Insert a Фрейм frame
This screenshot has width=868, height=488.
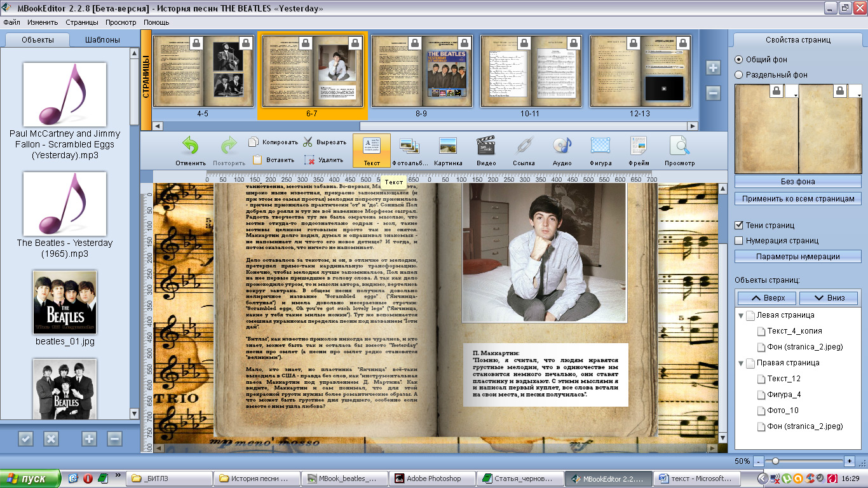pyautogui.click(x=639, y=151)
